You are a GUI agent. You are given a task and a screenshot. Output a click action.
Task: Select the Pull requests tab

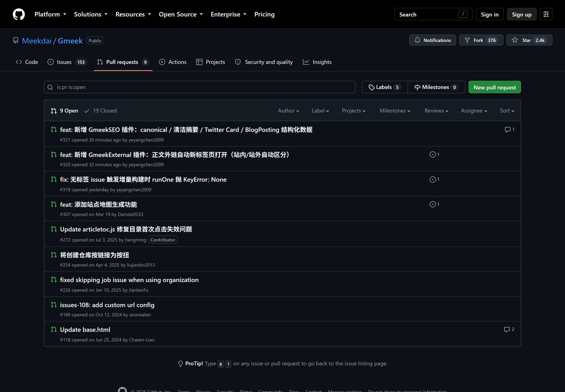[x=123, y=62]
